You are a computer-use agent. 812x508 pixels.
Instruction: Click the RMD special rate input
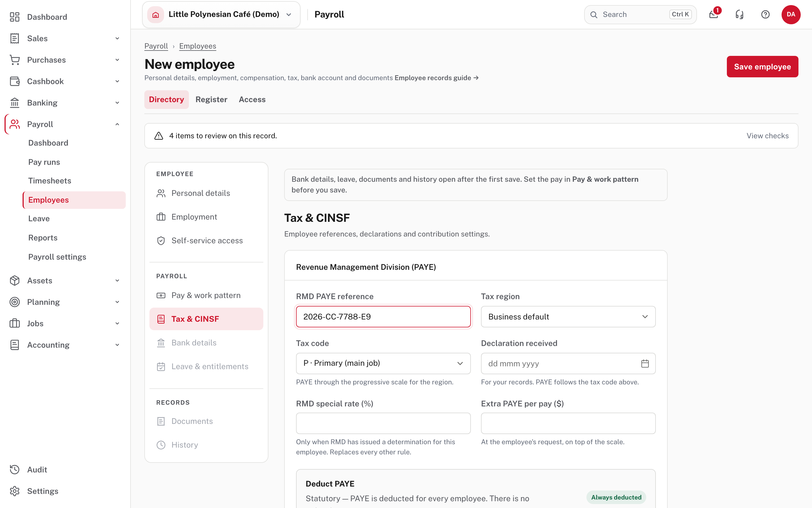(x=383, y=423)
